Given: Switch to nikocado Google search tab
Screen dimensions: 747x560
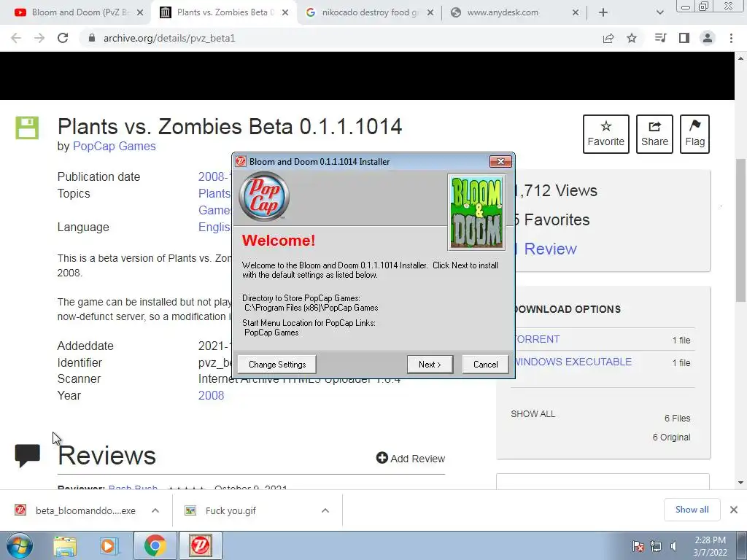Looking at the screenshot, I should 369,12.
